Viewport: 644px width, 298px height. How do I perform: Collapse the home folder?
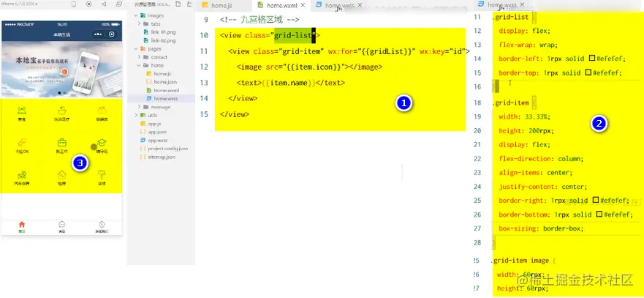click(140, 65)
